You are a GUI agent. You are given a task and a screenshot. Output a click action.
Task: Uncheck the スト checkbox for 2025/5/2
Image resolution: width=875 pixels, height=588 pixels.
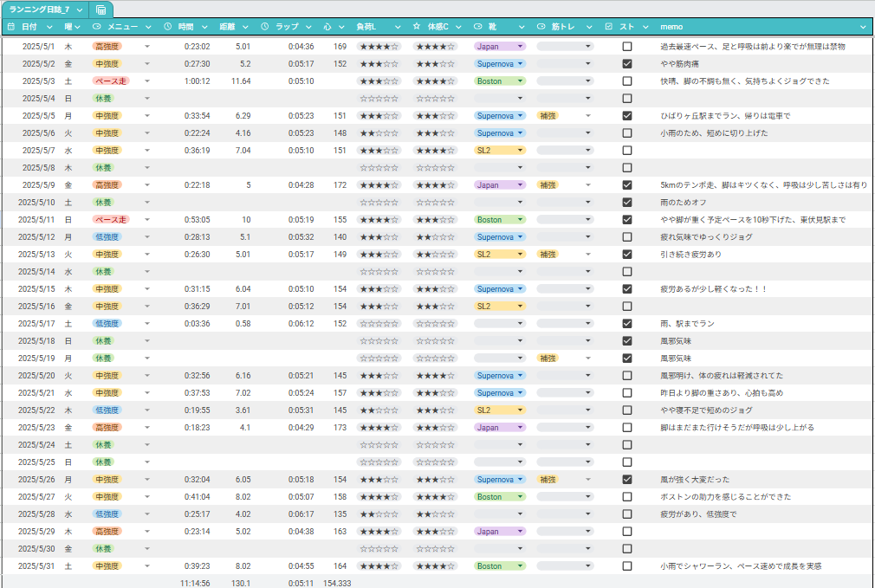pos(627,64)
